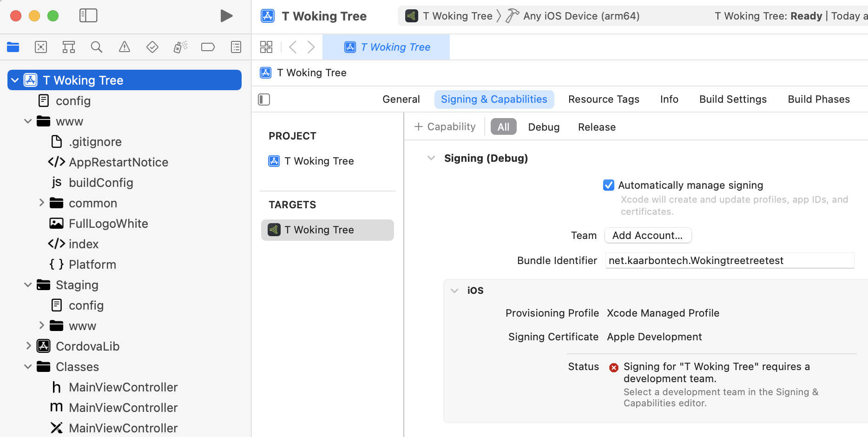Viewport: 868px width, 437px height.
Task: Collapse the iOS provisioning section
Action: 454,290
